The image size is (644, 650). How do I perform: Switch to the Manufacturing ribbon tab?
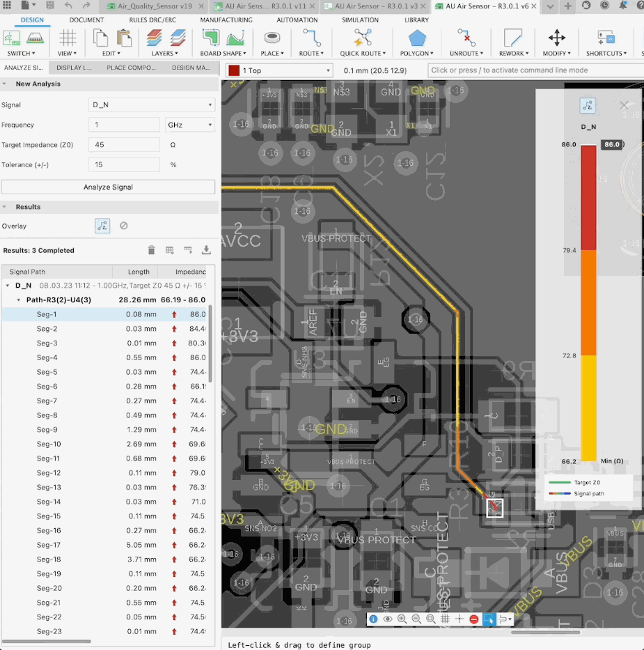(226, 20)
